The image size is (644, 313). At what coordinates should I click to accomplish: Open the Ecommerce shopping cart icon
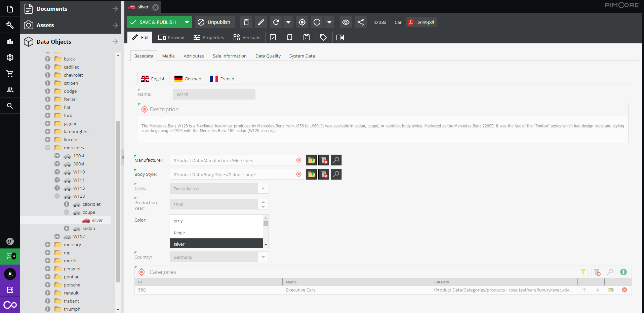tap(10, 74)
